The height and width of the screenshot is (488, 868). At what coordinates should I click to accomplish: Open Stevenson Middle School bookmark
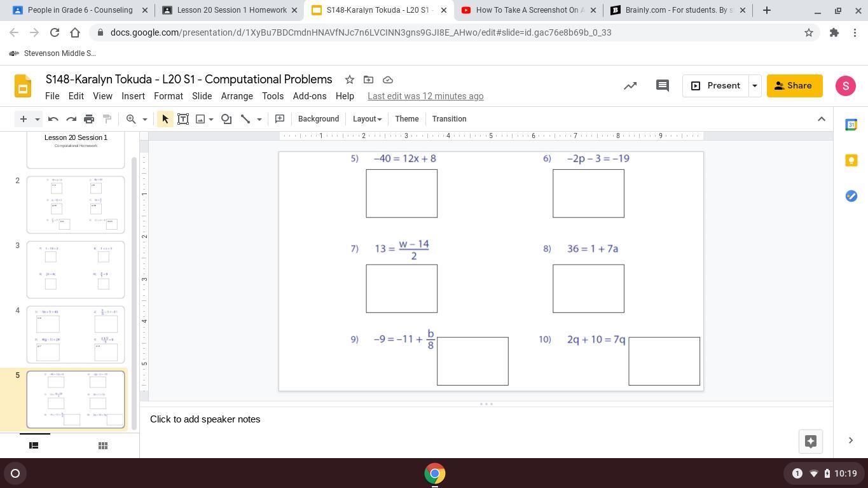pyautogui.click(x=53, y=53)
